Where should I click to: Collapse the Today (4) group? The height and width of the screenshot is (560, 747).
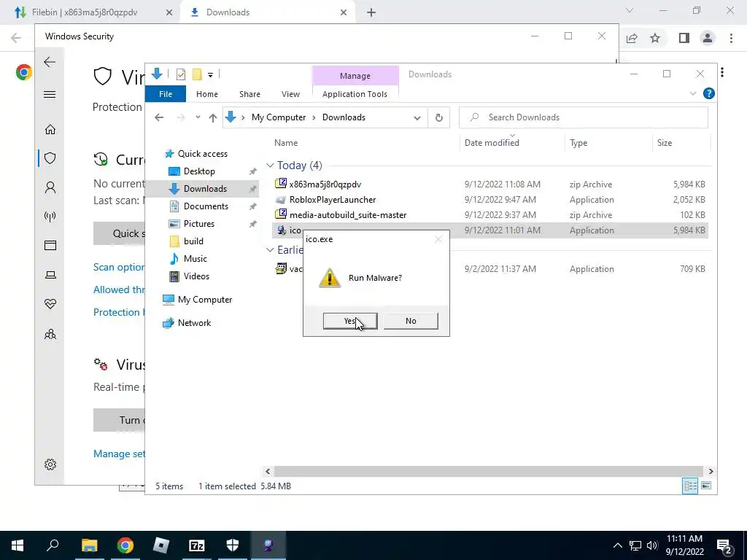[x=270, y=166]
